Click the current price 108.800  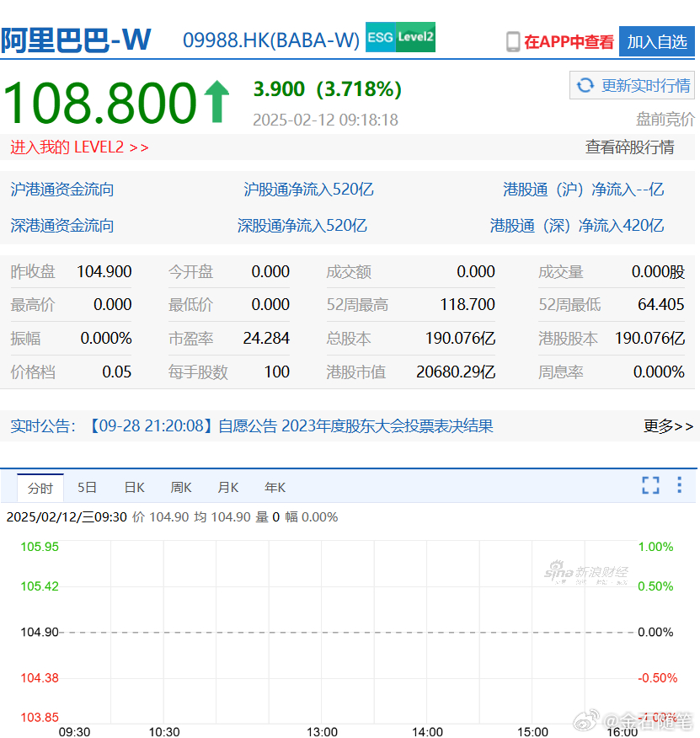tap(99, 103)
